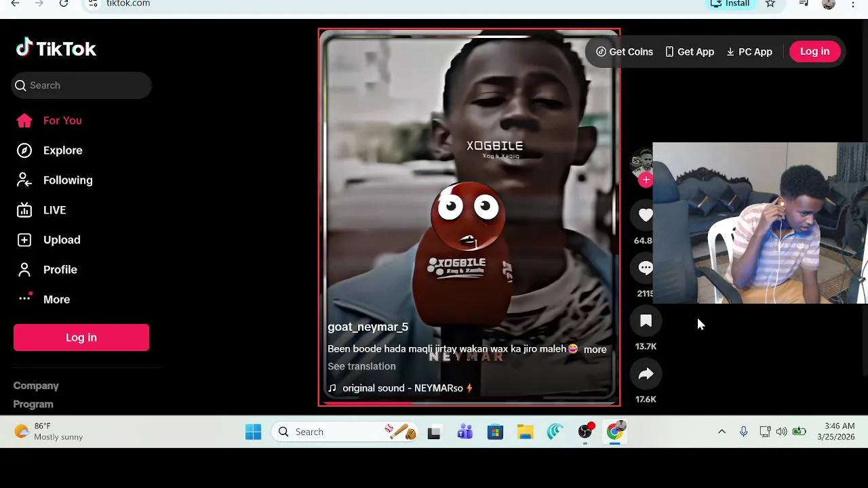
Task: Click See translation under the caption
Action: tap(361, 366)
